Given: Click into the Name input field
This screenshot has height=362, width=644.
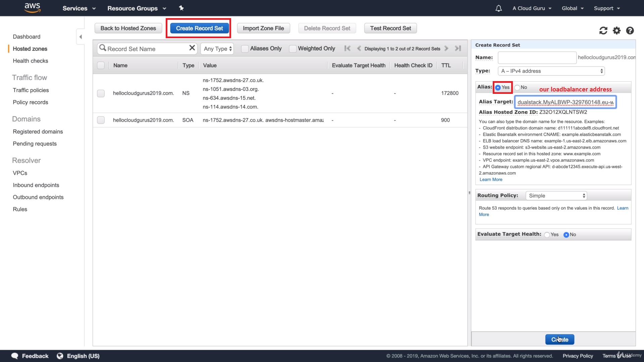Looking at the screenshot, I should (537, 58).
